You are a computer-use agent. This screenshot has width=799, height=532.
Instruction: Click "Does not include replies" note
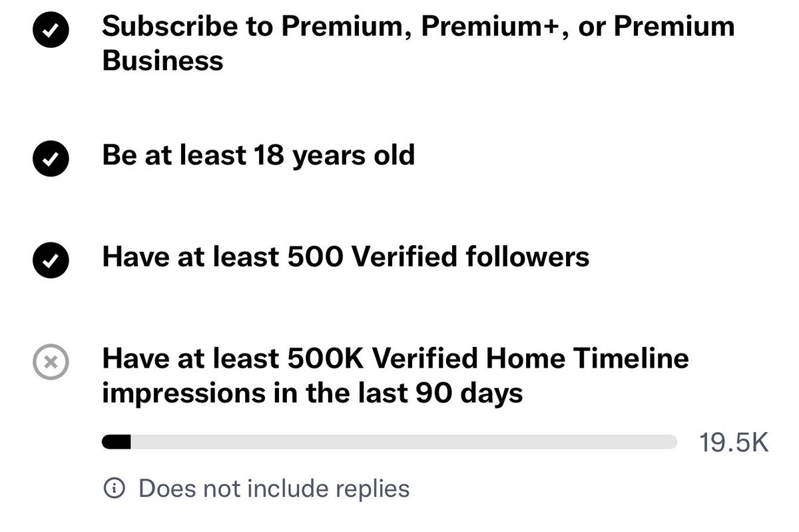coord(274,489)
